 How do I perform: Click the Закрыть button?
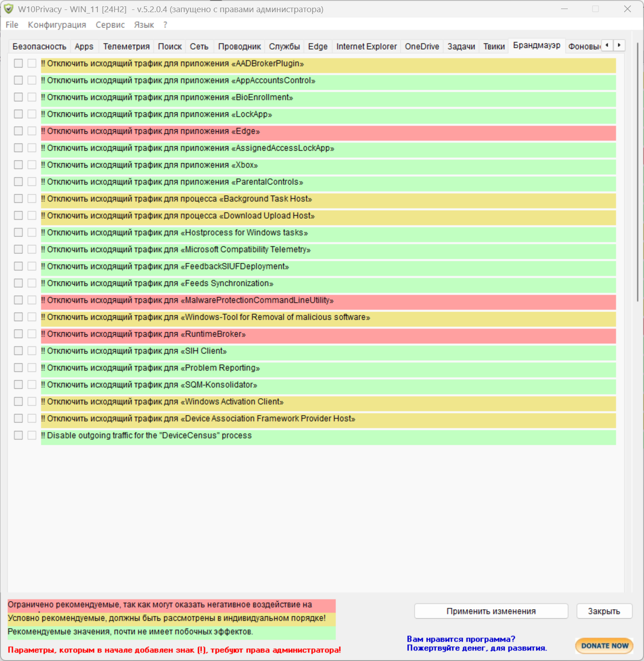604,611
